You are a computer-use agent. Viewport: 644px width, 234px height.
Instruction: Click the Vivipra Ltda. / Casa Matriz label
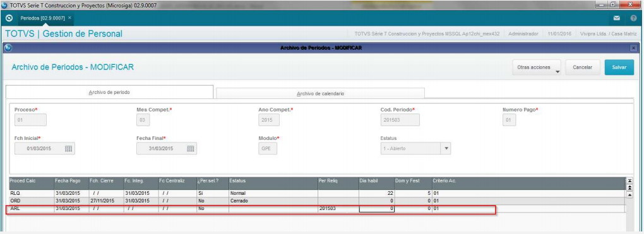click(x=609, y=33)
